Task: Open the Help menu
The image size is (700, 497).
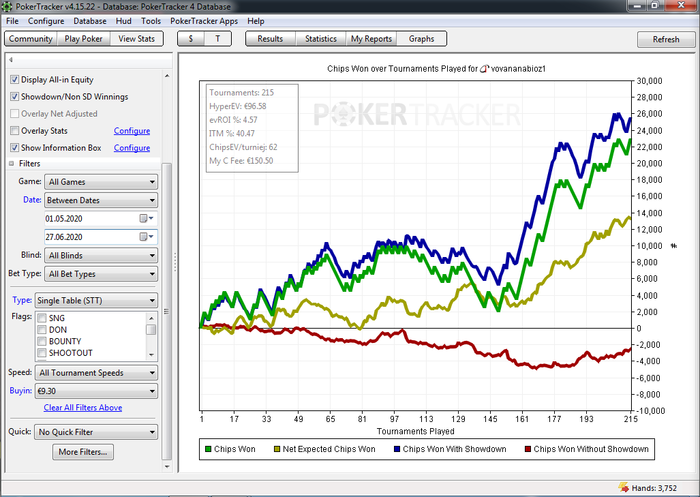Action: [256, 21]
